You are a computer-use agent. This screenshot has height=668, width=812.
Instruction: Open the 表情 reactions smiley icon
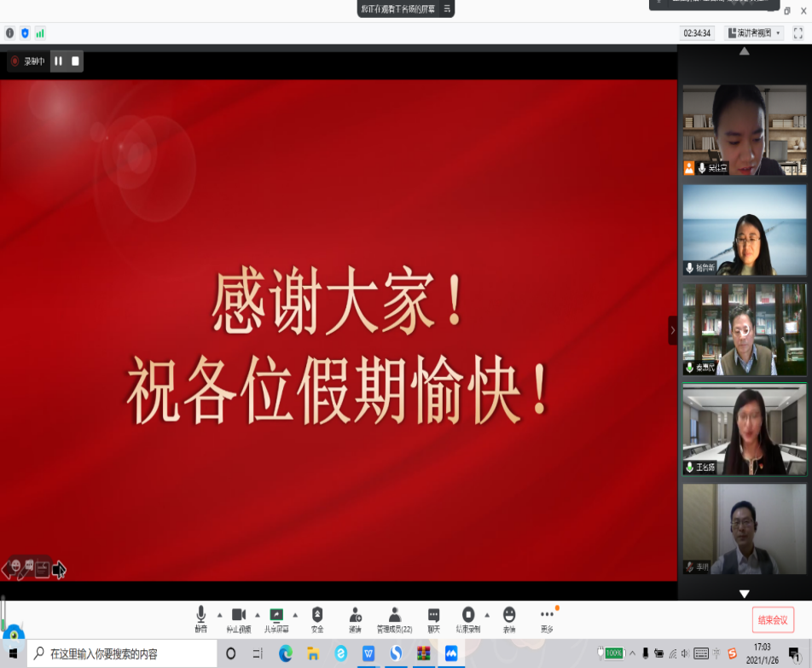coord(509,618)
